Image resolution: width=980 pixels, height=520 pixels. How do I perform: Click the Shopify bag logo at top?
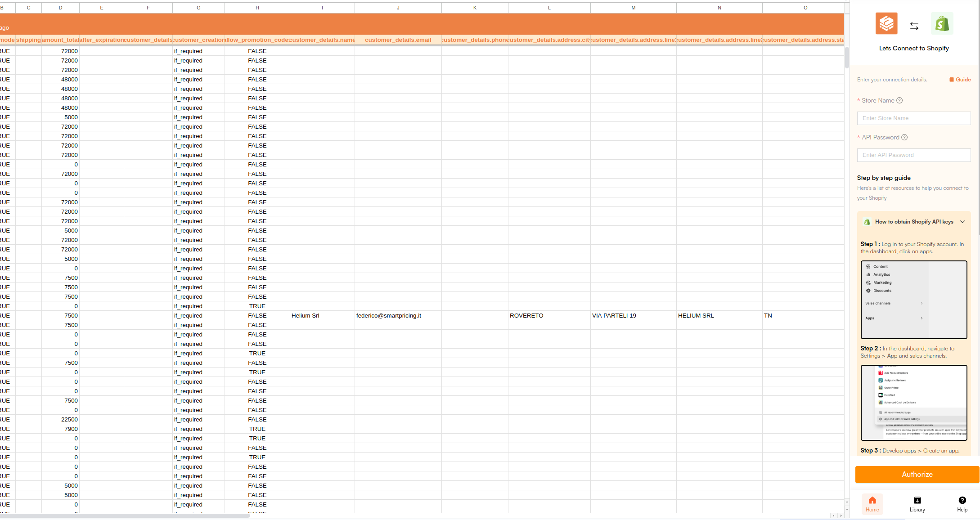pyautogui.click(x=942, y=24)
